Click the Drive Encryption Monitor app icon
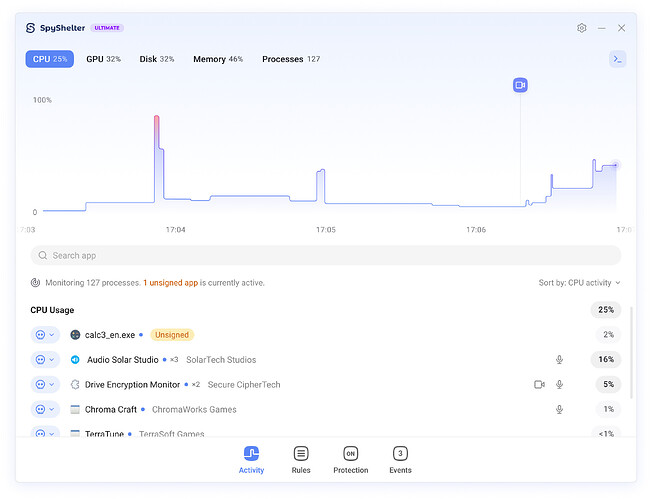 pyautogui.click(x=75, y=385)
